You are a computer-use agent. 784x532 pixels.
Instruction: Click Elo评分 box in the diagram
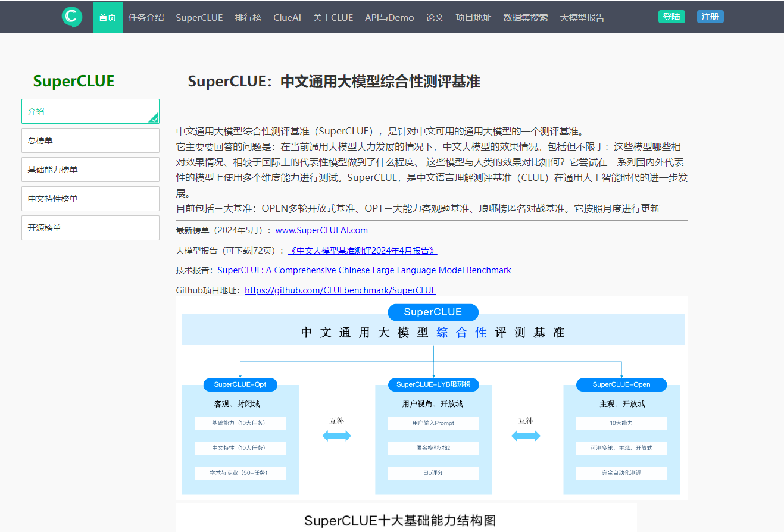433,473
